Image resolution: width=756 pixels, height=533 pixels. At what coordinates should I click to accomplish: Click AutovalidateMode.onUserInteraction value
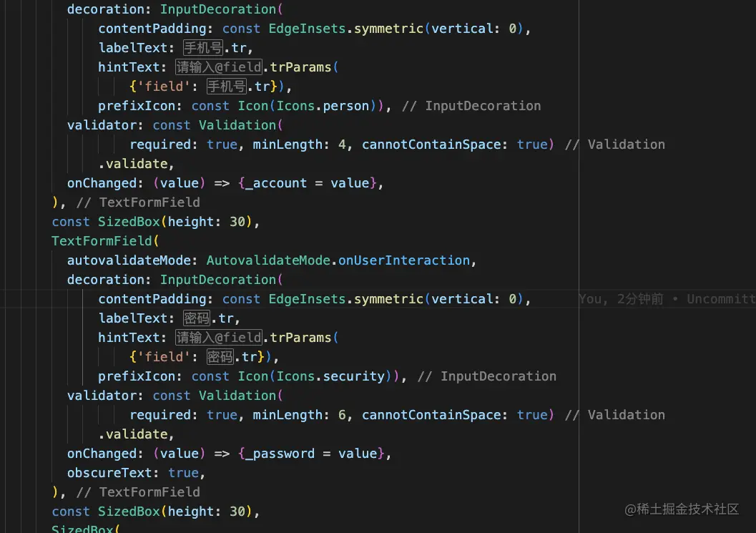coord(338,260)
